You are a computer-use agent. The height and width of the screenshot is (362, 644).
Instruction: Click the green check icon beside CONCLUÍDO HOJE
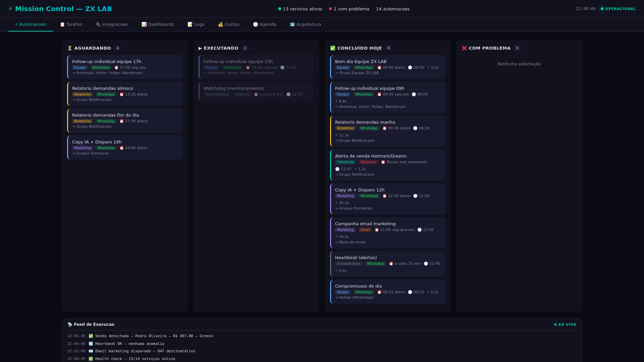(333, 48)
